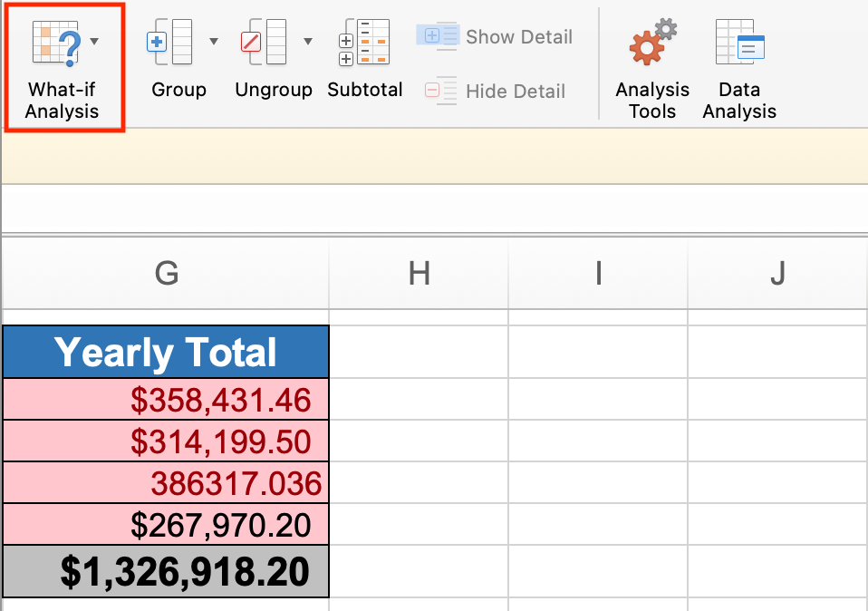This screenshot has height=611, width=868.
Task: Expand the What-if Analysis dropdown arrow
Action: (x=94, y=41)
